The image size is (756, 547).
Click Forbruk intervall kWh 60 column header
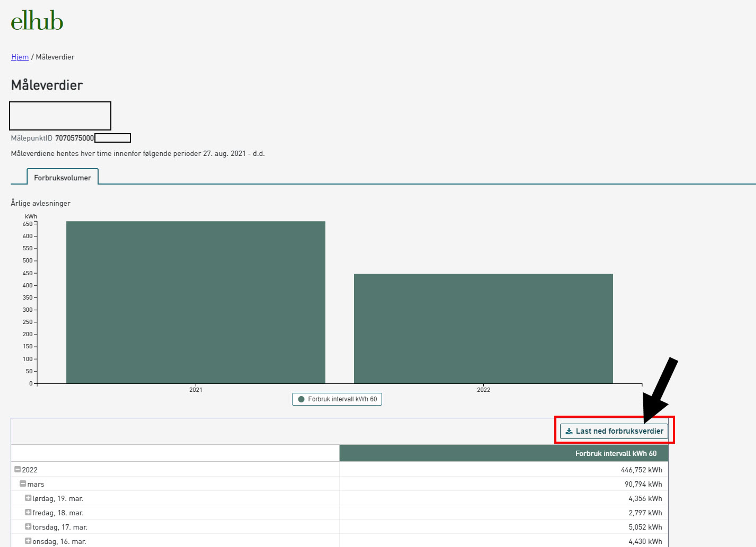click(615, 453)
